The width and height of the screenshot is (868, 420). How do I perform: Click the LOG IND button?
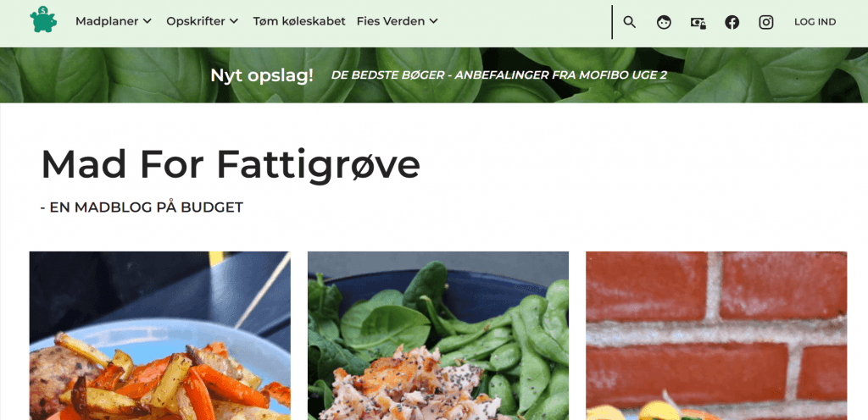tap(815, 22)
